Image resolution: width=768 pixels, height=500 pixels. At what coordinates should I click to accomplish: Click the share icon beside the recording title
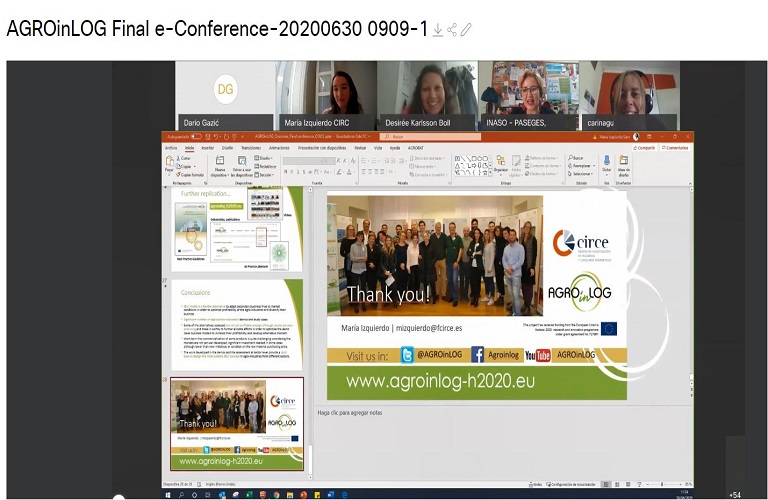click(x=451, y=29)
